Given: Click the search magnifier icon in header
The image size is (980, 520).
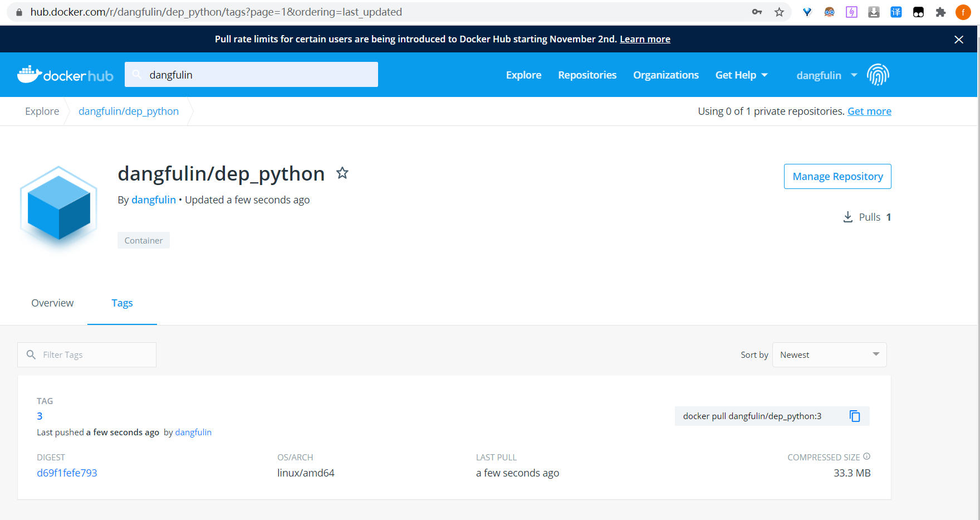Looking at the screenshot, I should coord(136,75).
